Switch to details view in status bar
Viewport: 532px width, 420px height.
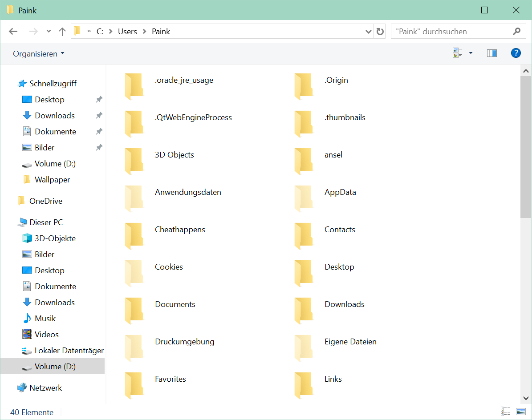(506, 412)
